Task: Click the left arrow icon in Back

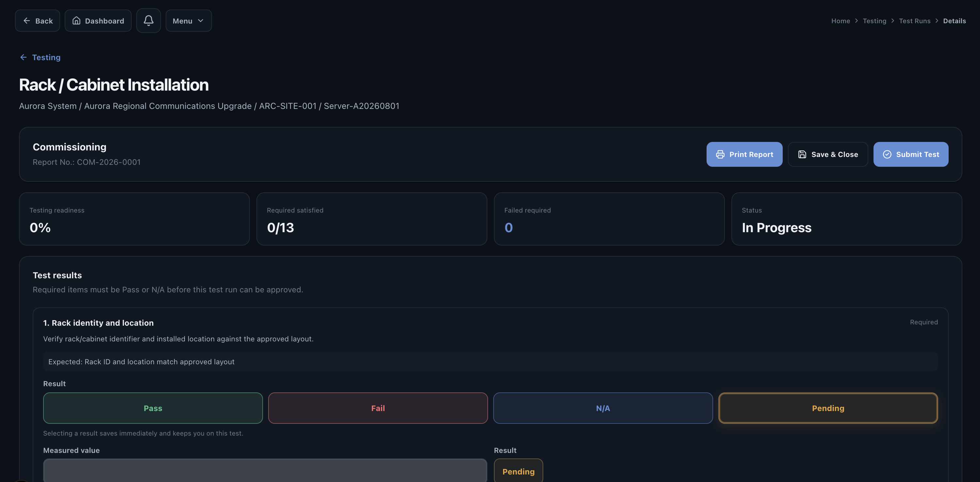Action: [x=27, y=21]
